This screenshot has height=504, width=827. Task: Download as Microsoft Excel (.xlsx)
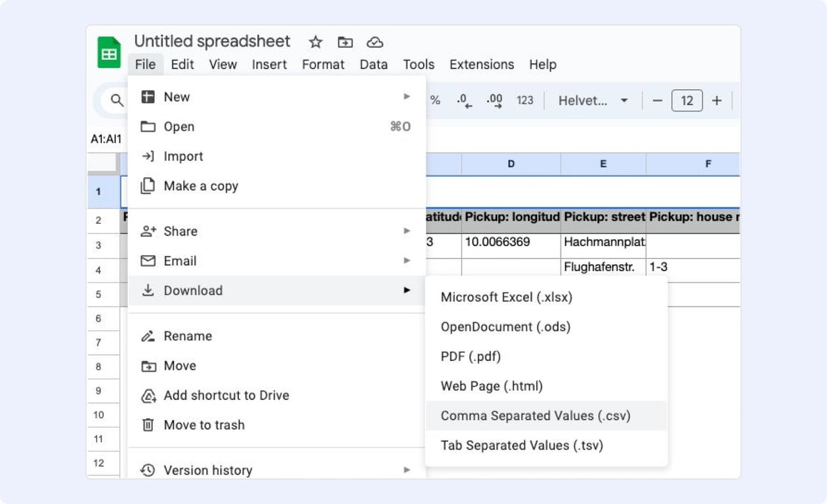click(546, 297)
